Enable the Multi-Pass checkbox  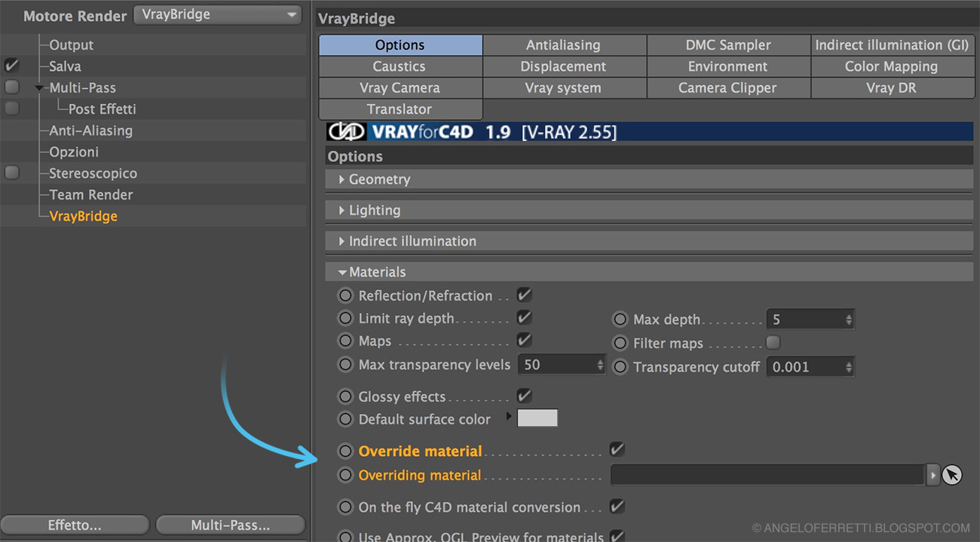(11, 87)
